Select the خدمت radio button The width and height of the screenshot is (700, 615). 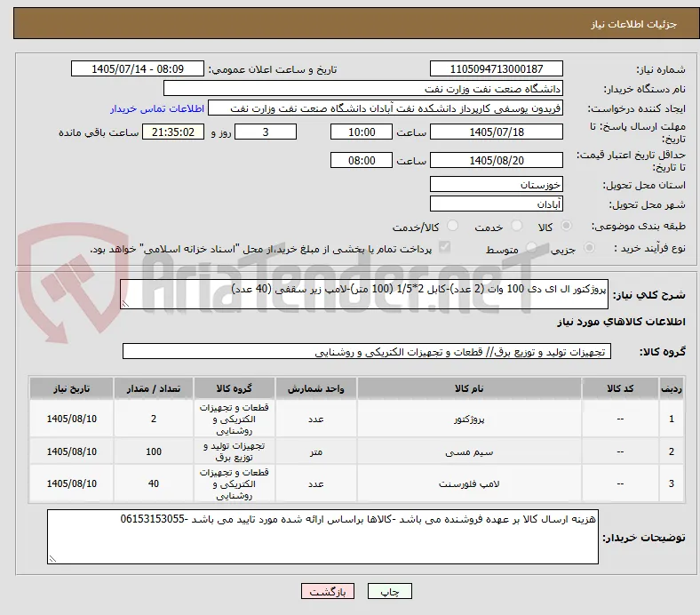click(x=516, y=226)
